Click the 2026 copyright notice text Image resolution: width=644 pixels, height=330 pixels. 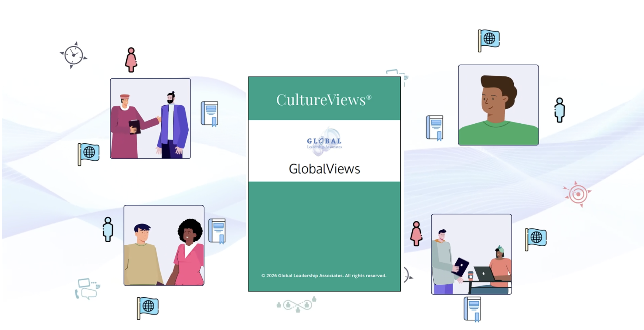tap(324, 275)
